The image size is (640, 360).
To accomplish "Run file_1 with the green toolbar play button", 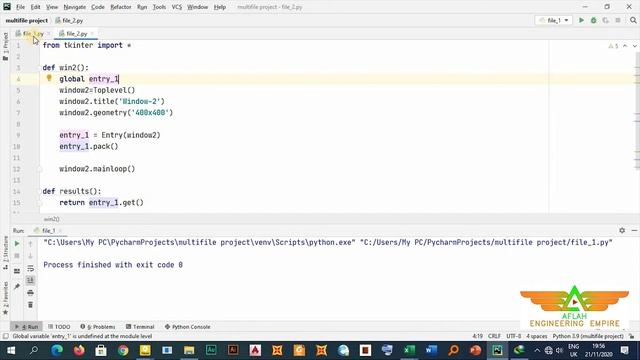I will 581,20.
